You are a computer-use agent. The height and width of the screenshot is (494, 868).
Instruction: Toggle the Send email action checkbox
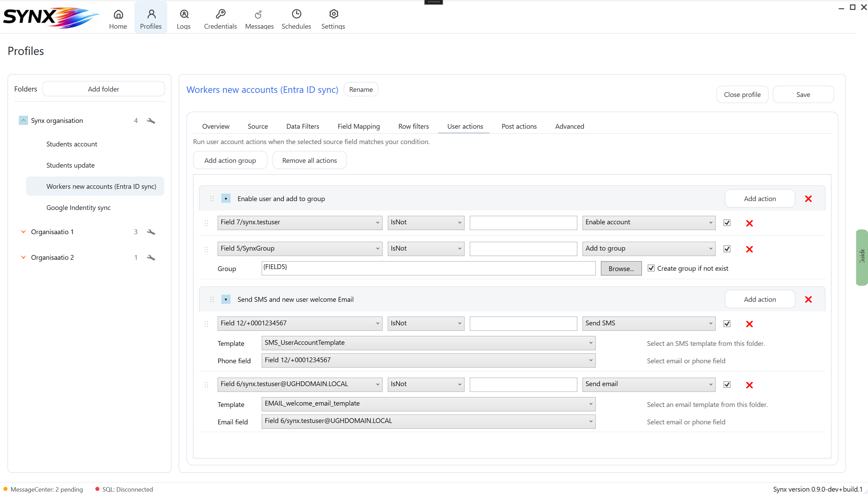coord(727,384)
